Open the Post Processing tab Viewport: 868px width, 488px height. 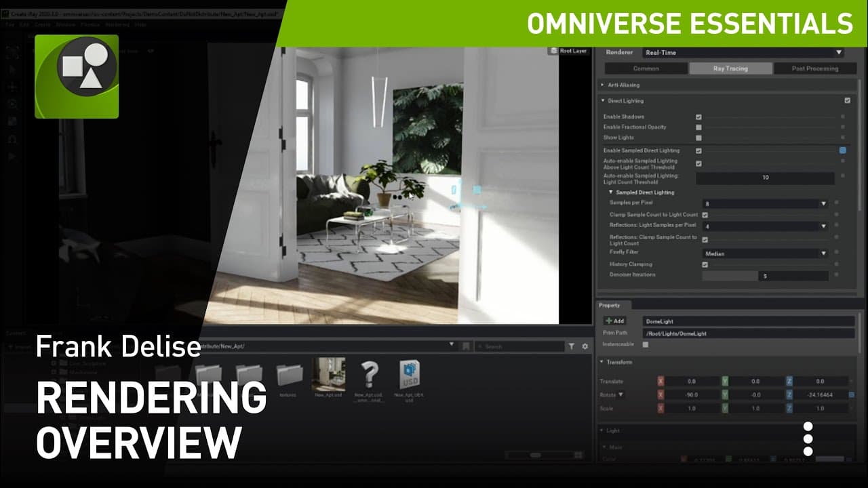click(x=814, y=68)
